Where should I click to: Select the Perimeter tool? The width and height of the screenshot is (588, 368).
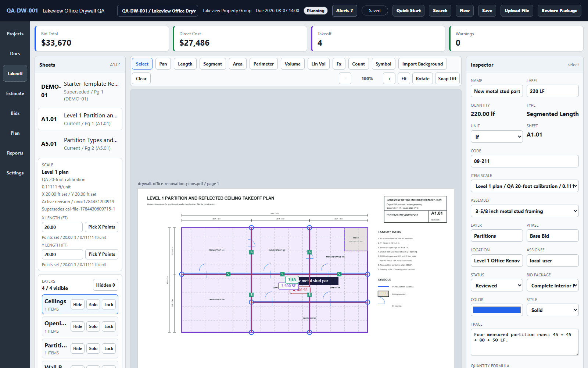pos(263,64)
